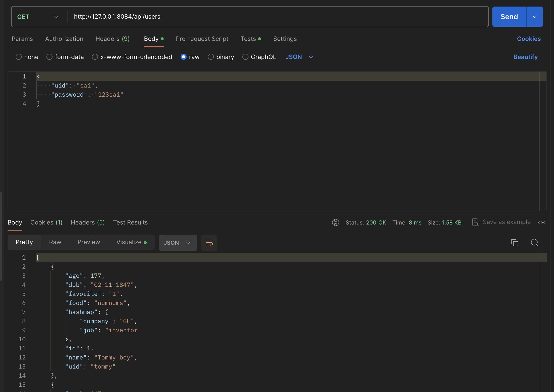Open the blue JSON body format dropdown
This screenshot has width=554, height=392.
pos(299,57)
